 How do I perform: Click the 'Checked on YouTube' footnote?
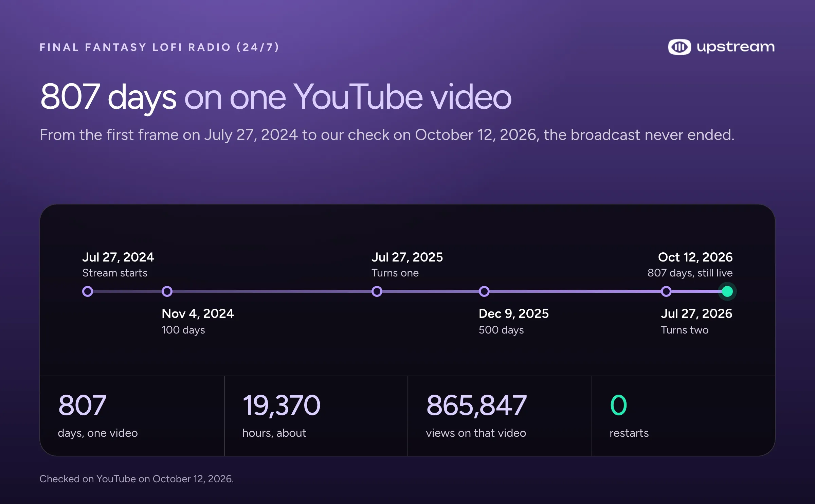coord(137,479)
